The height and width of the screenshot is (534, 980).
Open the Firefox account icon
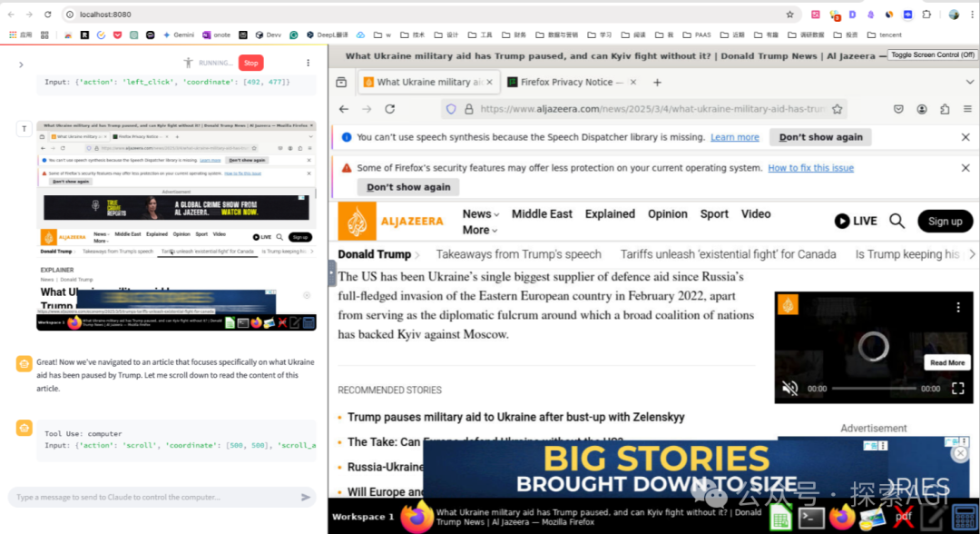(922, 109)
